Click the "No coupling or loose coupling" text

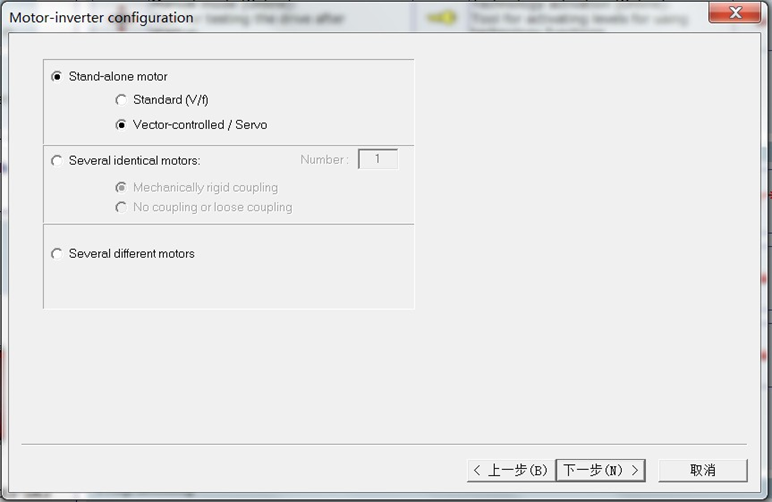pyautogui.click(x=212, y=207)
